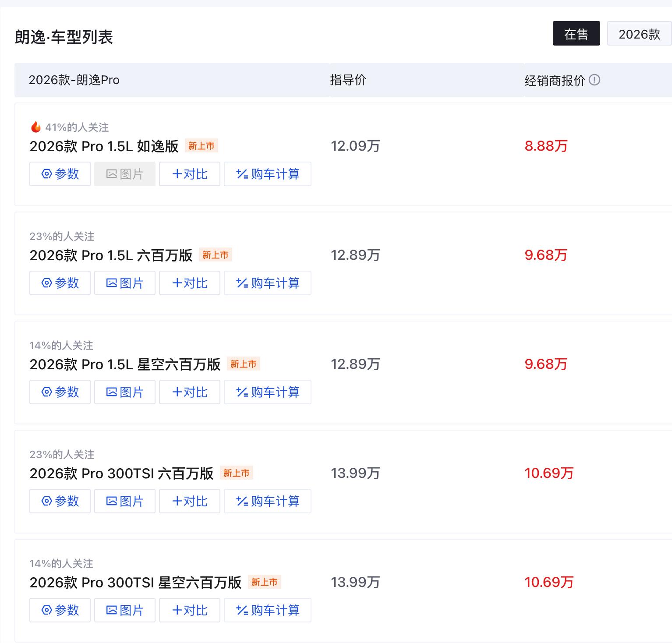Open 图片 for Pro 300TSI 星空六百万版
Screen dimensions: 672x643
point(125,610)
